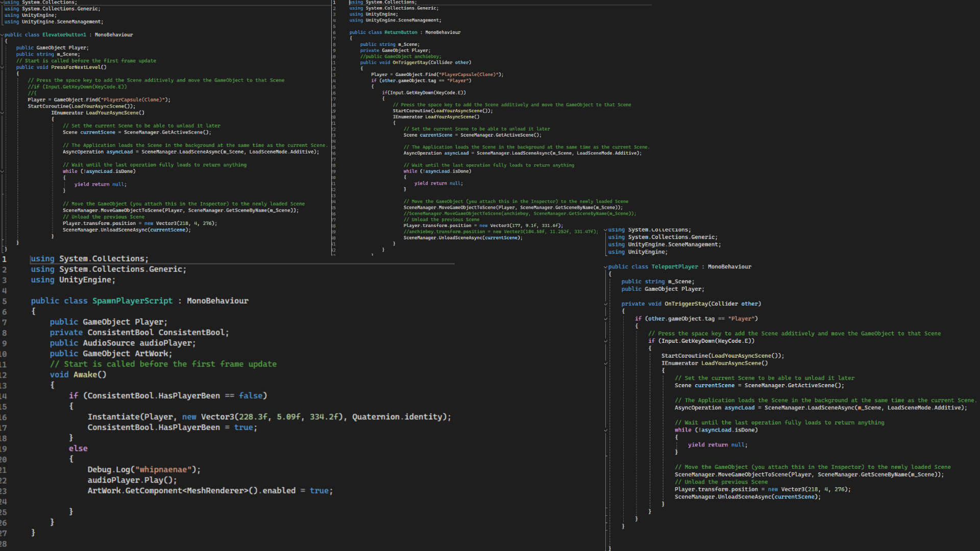Click 'yield return null;' in Elevatorbutton1
Image resolution: width=980 pixels, height=551 pixels.
pyautogui.click(x=100, y=184)
